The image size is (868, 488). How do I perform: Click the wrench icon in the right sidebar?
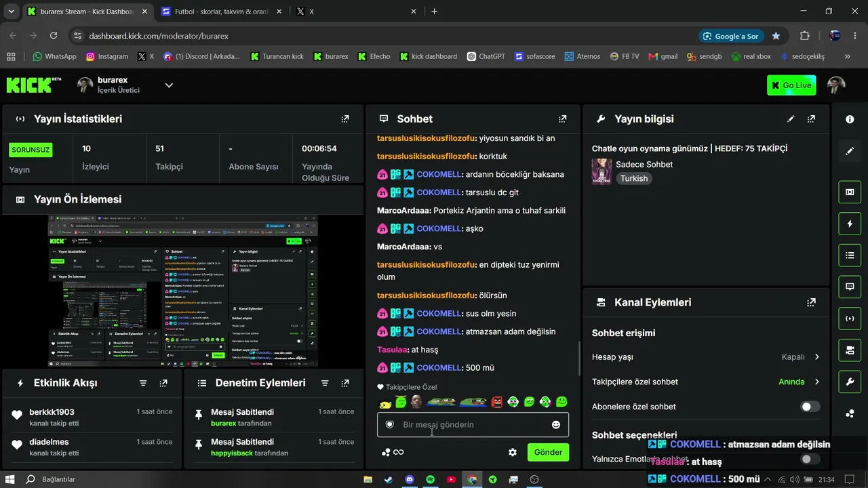pos(850,382)
